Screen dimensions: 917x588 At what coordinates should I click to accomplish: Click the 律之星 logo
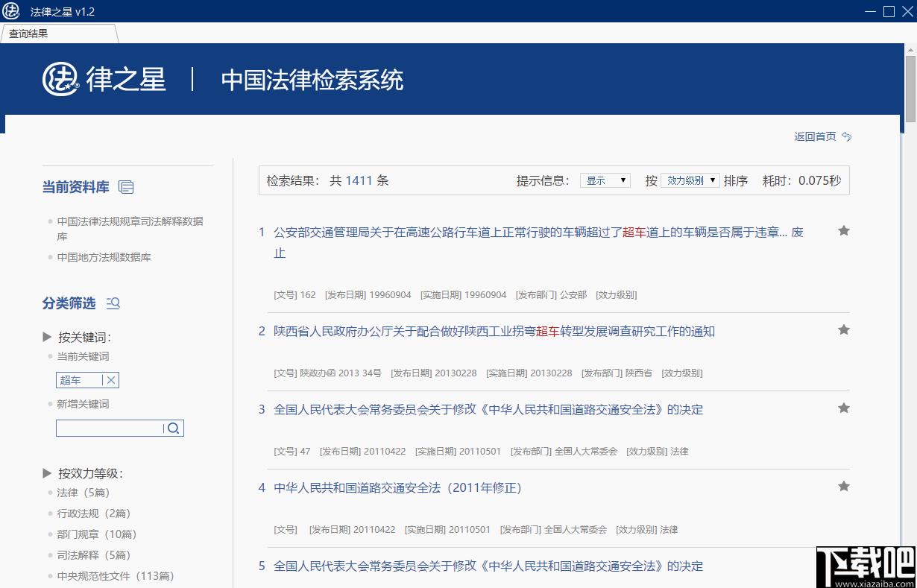pyautogui.click(x=104, y=79)
